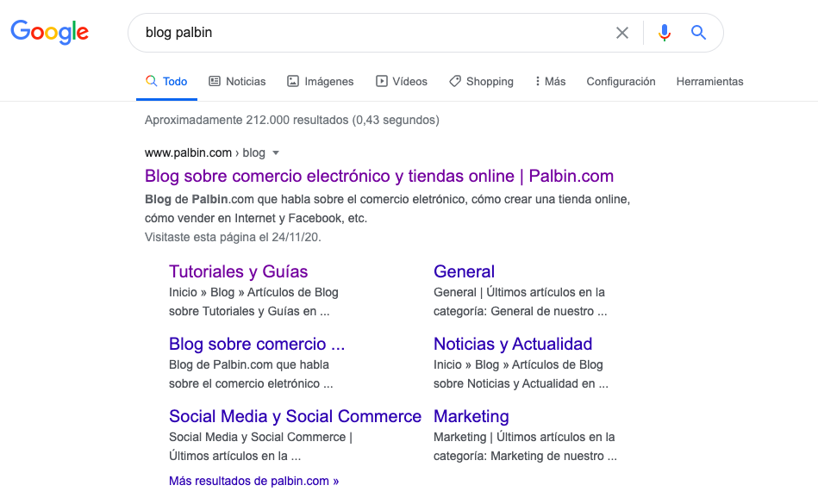This screenshot has height=504, width=818.
Task: Open the Vídeos results tab
Action: click(402, 82)
